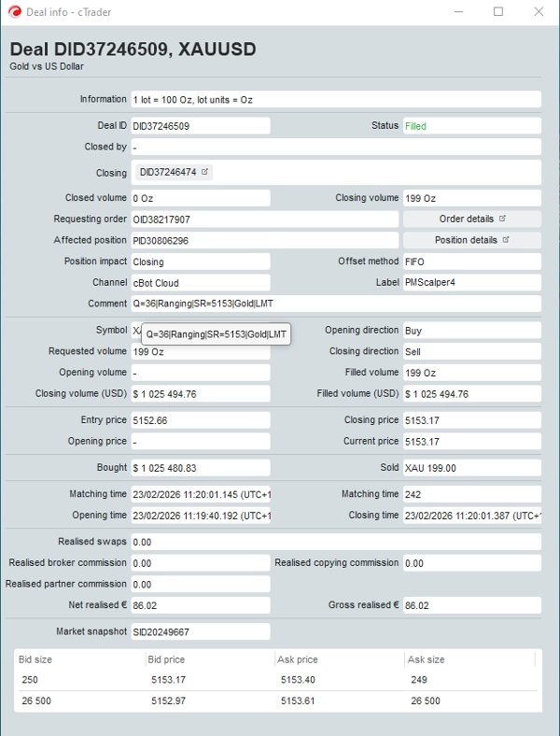
Task: Click the cTrader logo in title bar
Action: 14,11
